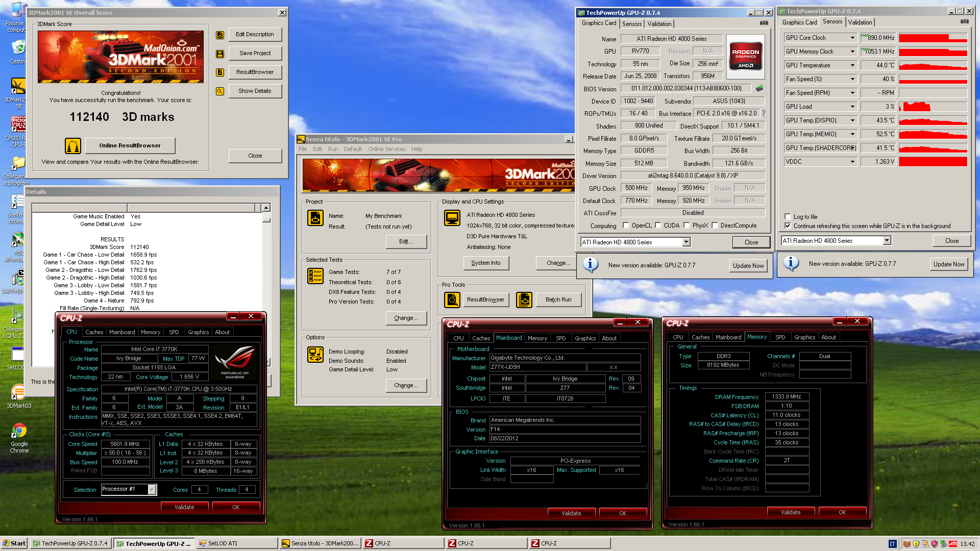This screenshot has width=980, height=551.
Task: Open the Fan Speed (%) sensor dropdown
Action: tap(852, 79)
